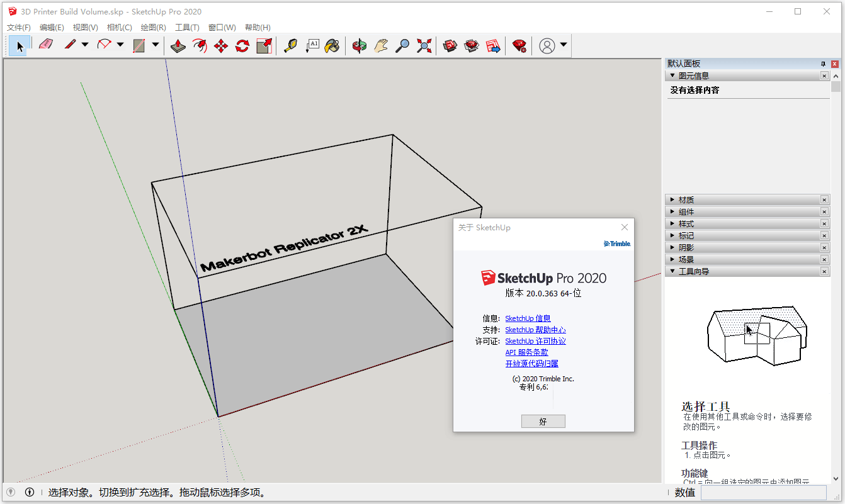
Task: Open the 工具(T) menu
Action: (x=186, y=27)
